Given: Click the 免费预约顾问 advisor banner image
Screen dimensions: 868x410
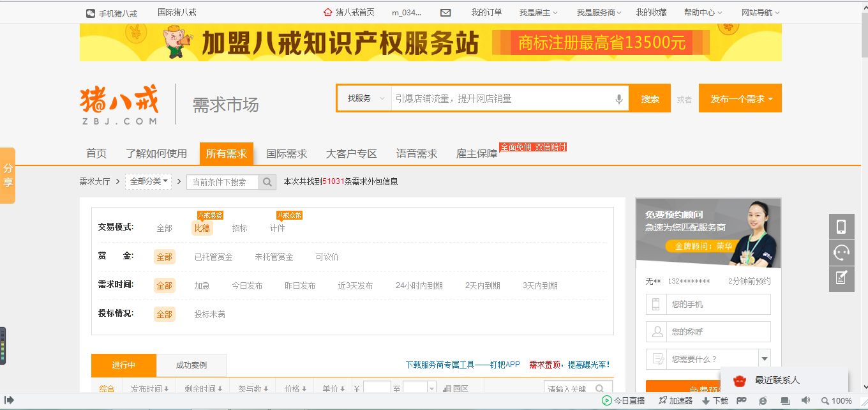Looking at the screenshot, I should [x=708, y=232].
